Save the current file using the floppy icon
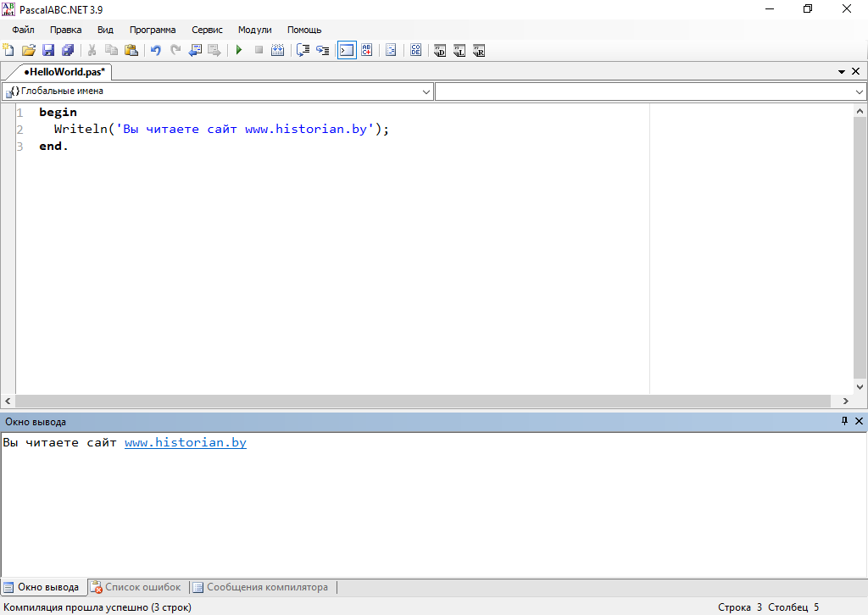868x615 pixels. coord(48,51)
